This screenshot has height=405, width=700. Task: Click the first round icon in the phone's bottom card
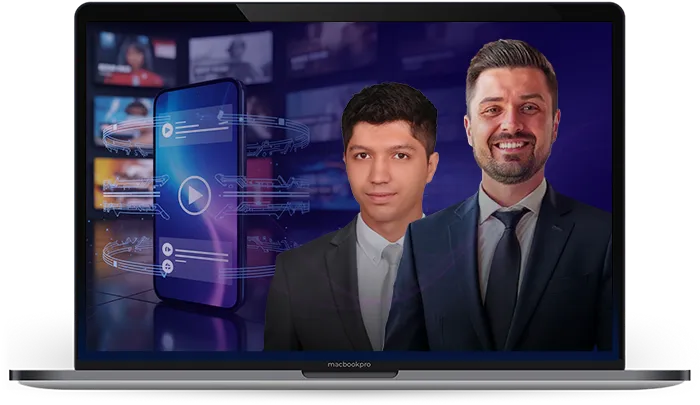tap(167, 249)
